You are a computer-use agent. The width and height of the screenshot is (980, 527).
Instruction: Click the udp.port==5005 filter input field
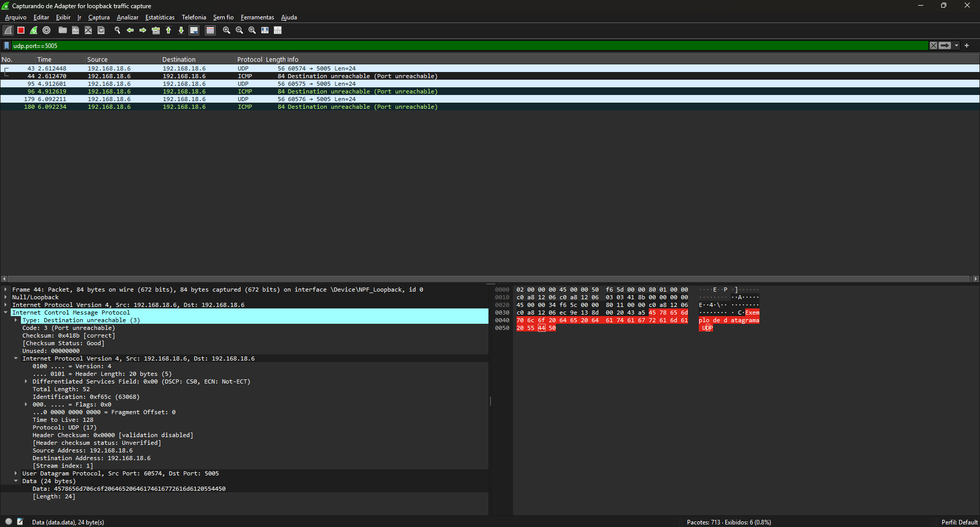pyautogui.click(x=459, y=46)
